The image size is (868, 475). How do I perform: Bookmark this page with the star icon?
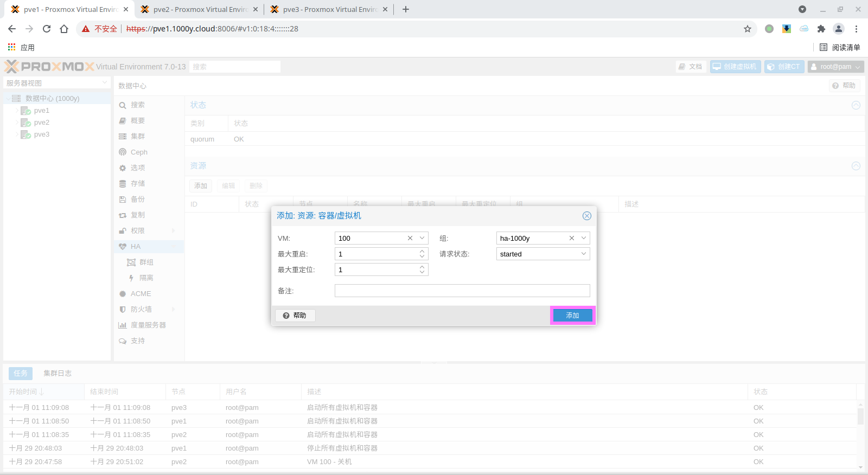pos(748,29)
